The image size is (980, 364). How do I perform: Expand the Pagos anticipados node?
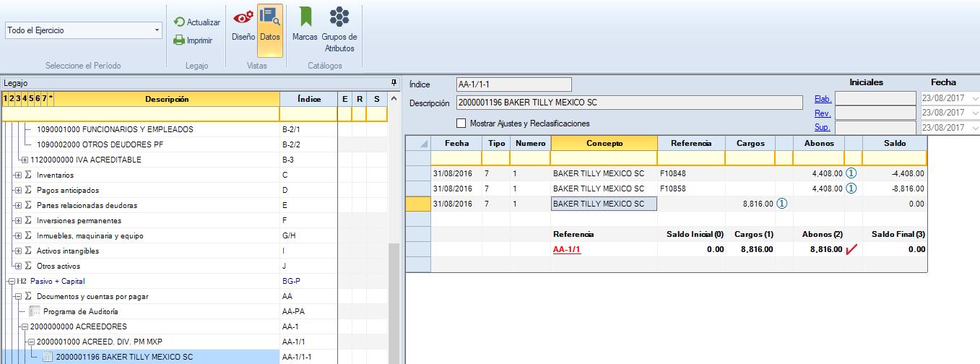pyautogui.click(x=18, y=191)
